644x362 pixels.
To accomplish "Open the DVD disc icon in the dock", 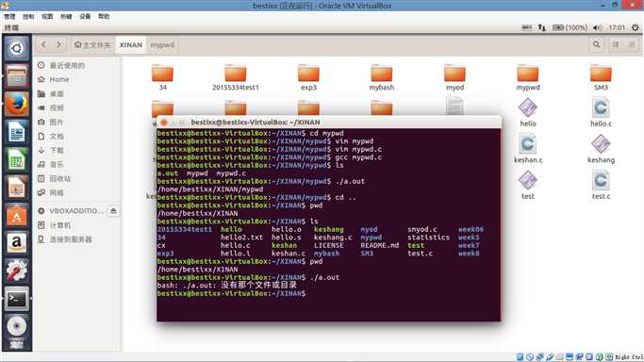I will tap(16, 326).
